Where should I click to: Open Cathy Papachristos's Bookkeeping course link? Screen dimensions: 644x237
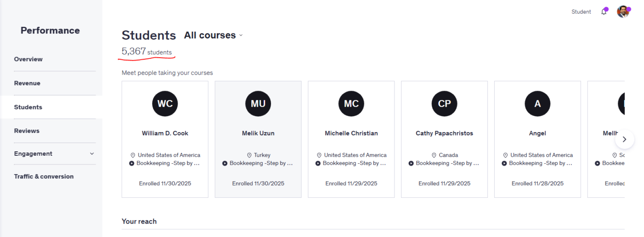tap(447, 163)
